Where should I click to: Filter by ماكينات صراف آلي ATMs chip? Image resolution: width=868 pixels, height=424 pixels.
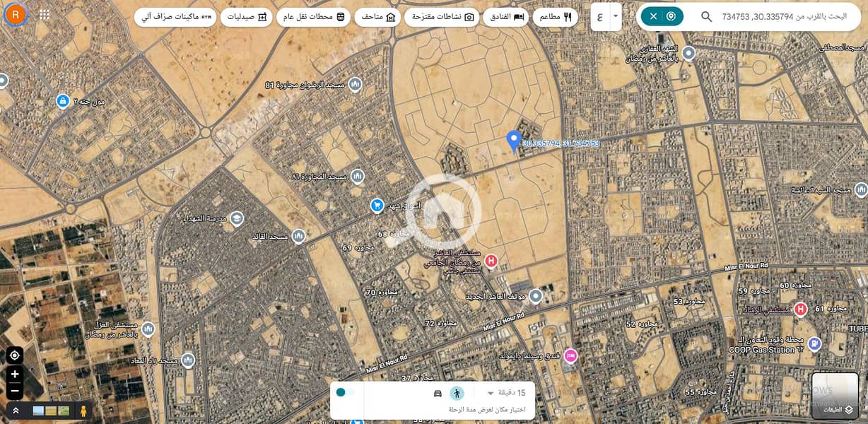pyautogui.click(x=176, y=17)
